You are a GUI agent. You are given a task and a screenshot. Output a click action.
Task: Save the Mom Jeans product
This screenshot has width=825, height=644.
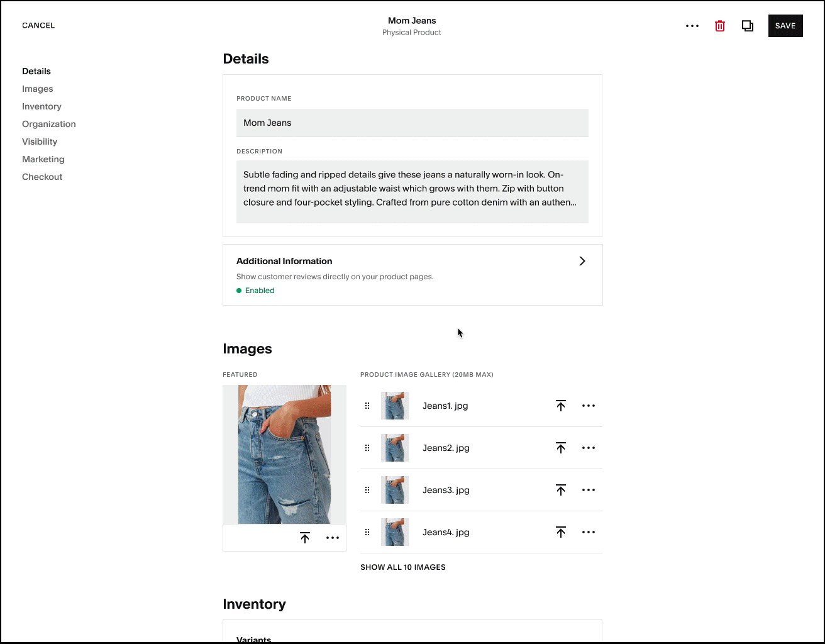pyautogui.click(x=785, y=26)
